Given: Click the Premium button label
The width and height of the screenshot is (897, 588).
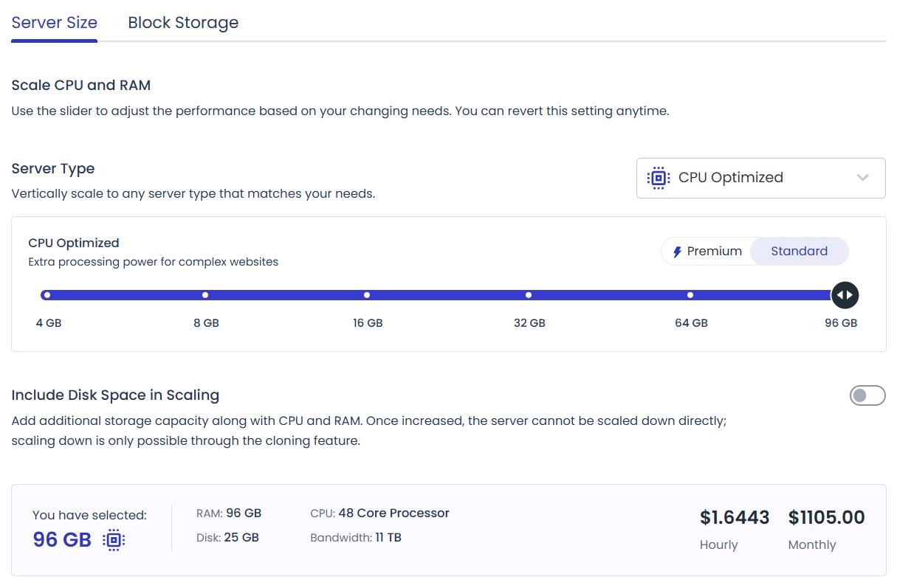Looking at the screenshot, I should click(x=715, y=251).
